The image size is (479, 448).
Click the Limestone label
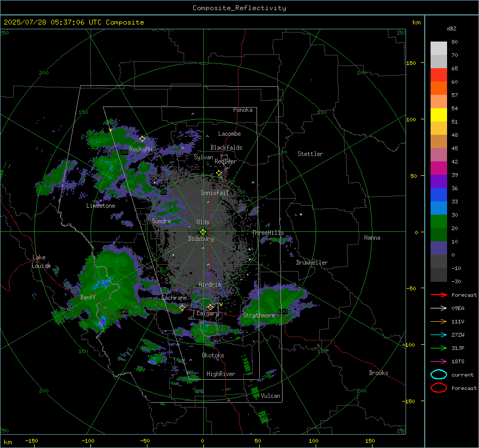point(101,206)
